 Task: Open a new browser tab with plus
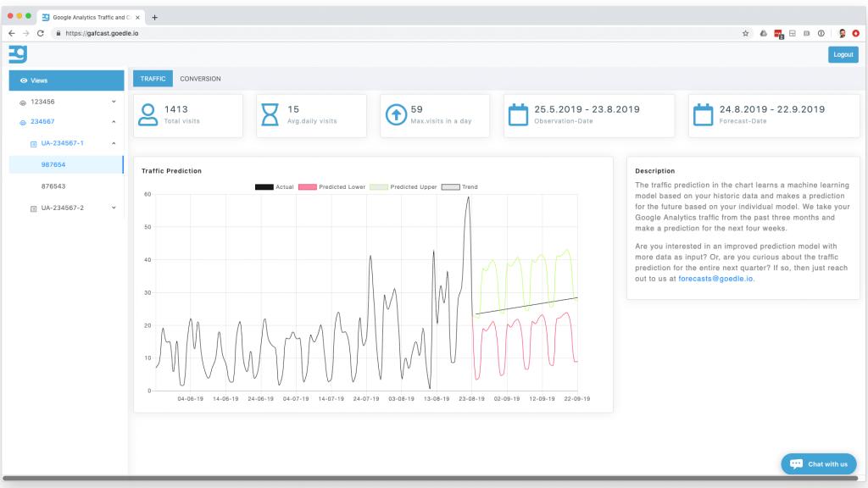click(x=154, y=18)
